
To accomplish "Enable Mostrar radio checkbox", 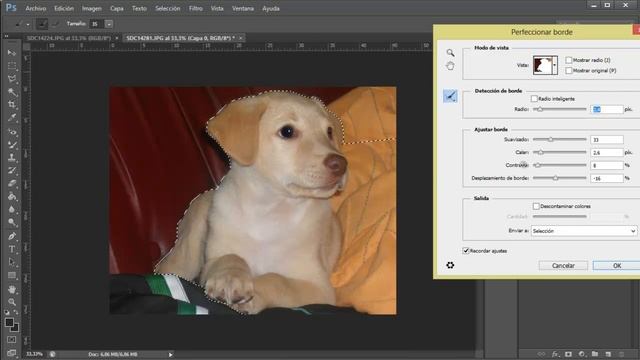I will tap(569, 60).
